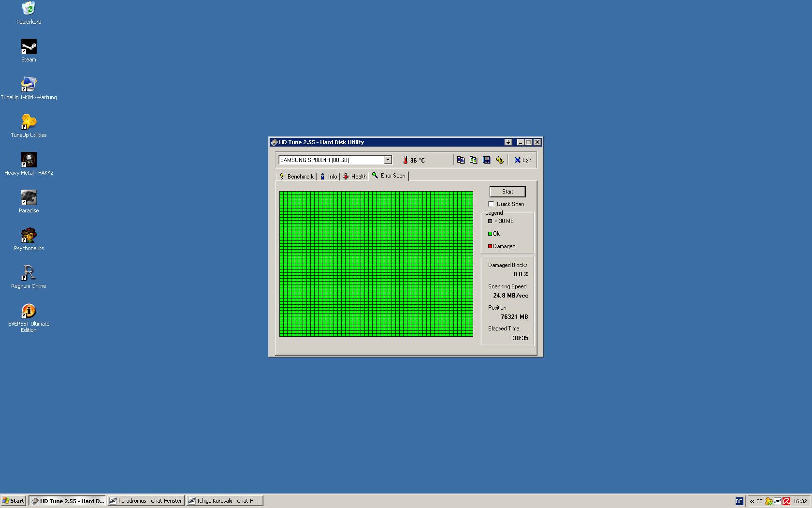Save results with the floppy disk icon
Image resolution: width=812 pixels, height=508 pixels.
coord(487,160)
